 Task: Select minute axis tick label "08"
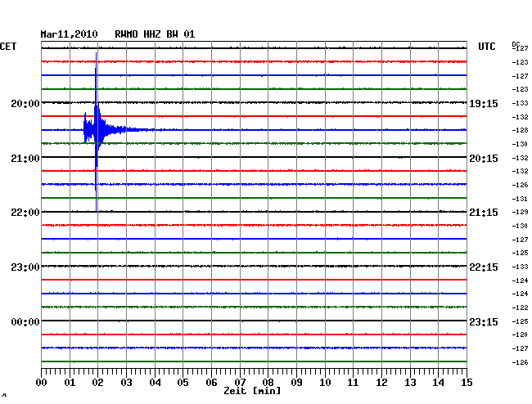(268, 383)
